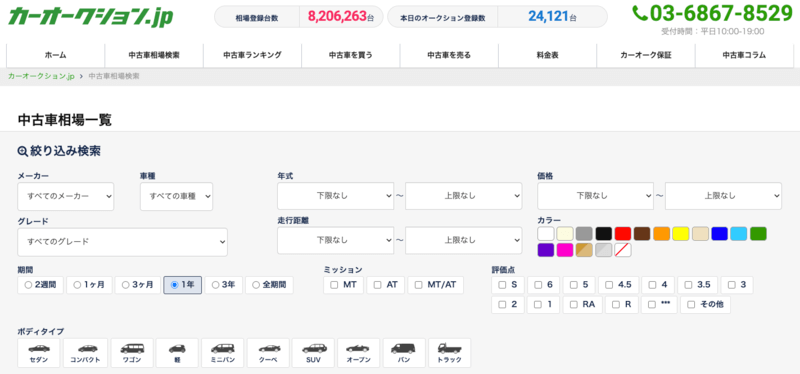Pick the white color swatch

tap(546, 234)
